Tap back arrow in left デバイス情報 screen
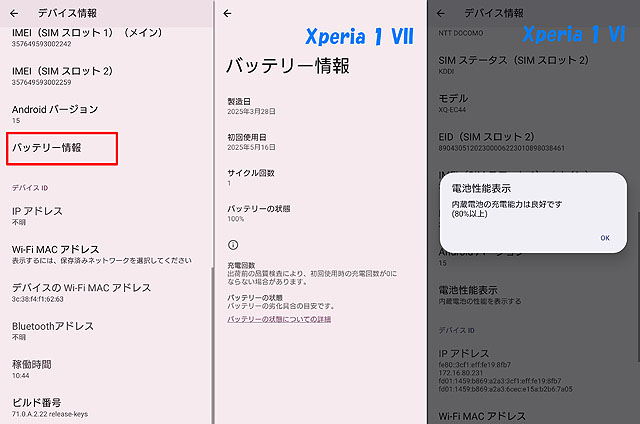The image size is (640, 424). 14,13
